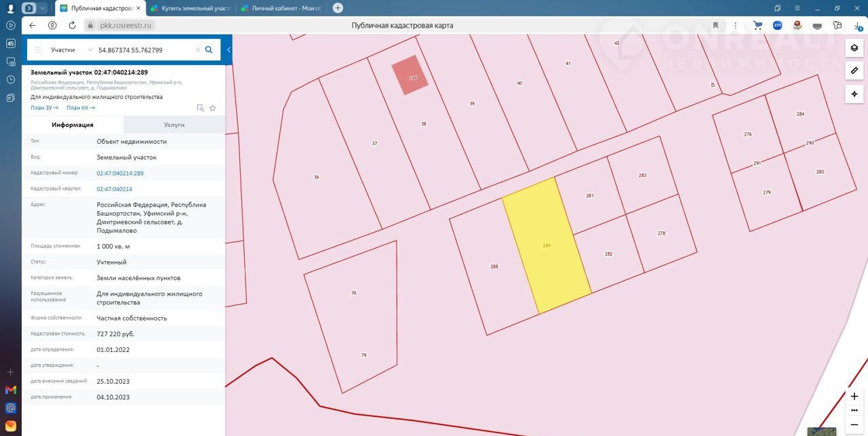
Task: Click the find-on-map icon beside the star
Action: click(200, 108)
